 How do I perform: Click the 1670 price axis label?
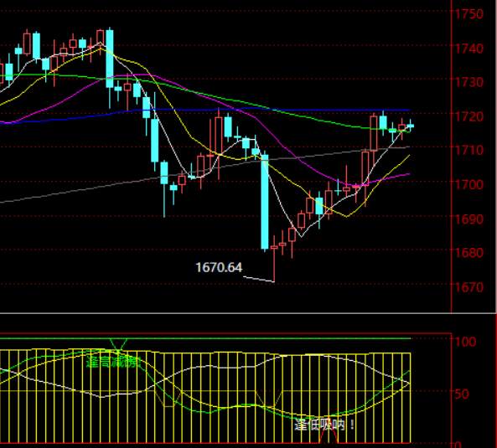(469, 287)
